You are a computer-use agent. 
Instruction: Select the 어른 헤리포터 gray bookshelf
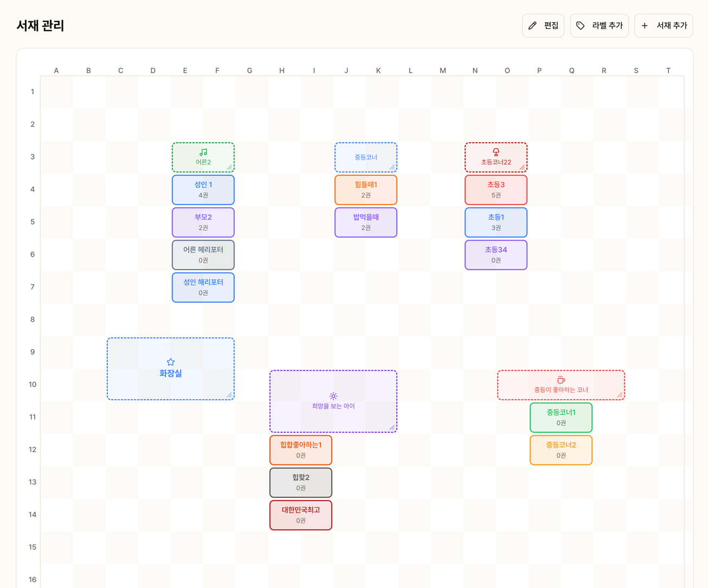pyautogui.click(x=203, y=255)
